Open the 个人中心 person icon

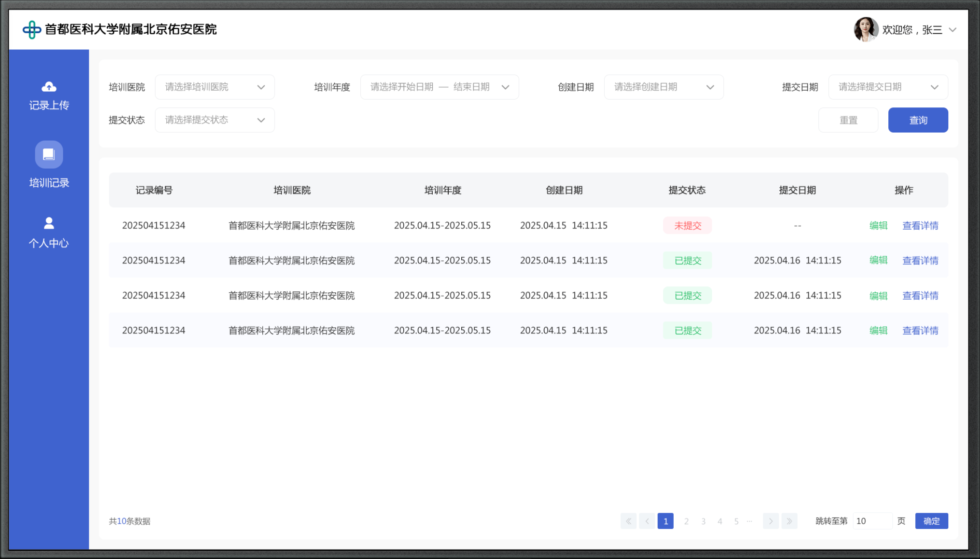click(x=49, y=223)
